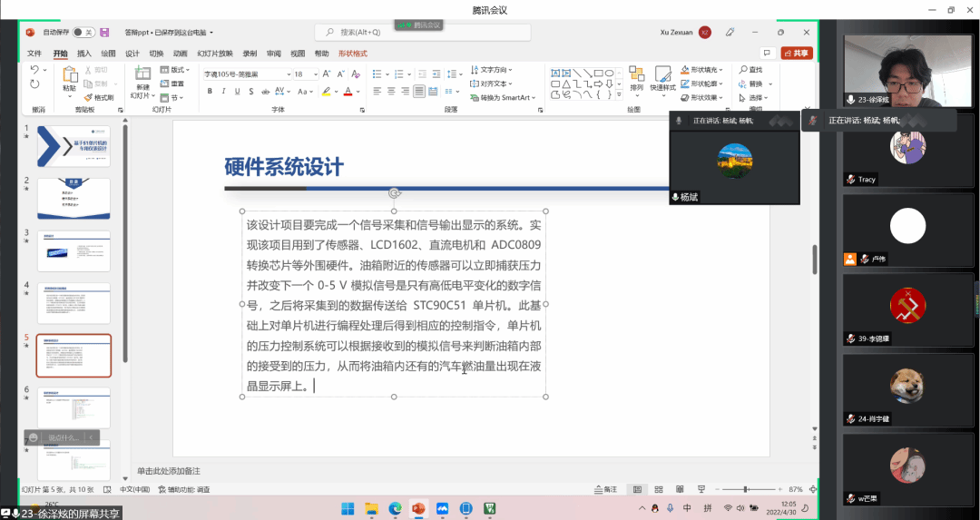Apply Bold formatting with the B icon
980x520 pixels.
tap(210, 91)
